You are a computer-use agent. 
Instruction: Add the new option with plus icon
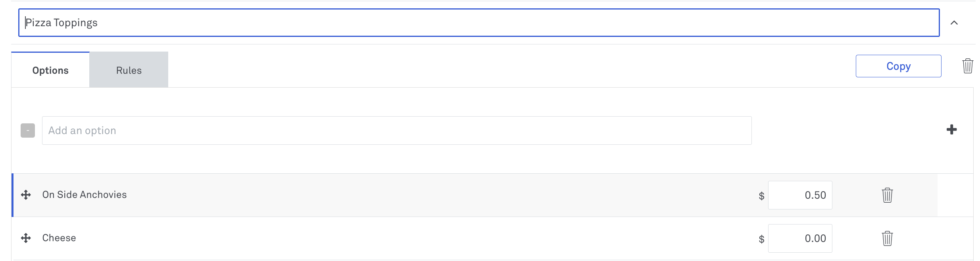pos(951,130)
